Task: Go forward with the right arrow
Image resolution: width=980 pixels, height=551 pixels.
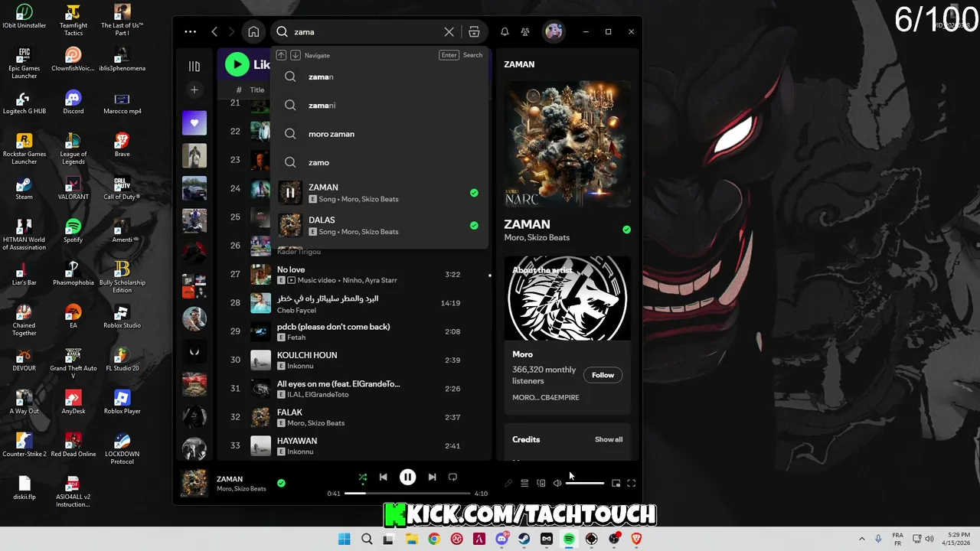Action: pyautogui.click(x=231, y=31)
